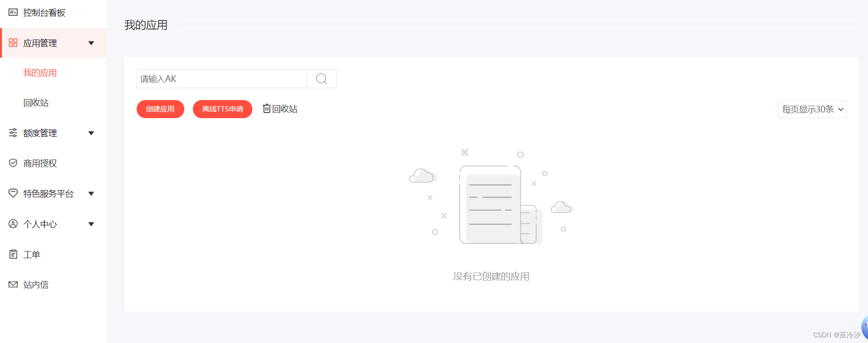This screenshot has height=343, width=868.
Task: Click the 特色服务平台 label
Action: coord(48,194)
